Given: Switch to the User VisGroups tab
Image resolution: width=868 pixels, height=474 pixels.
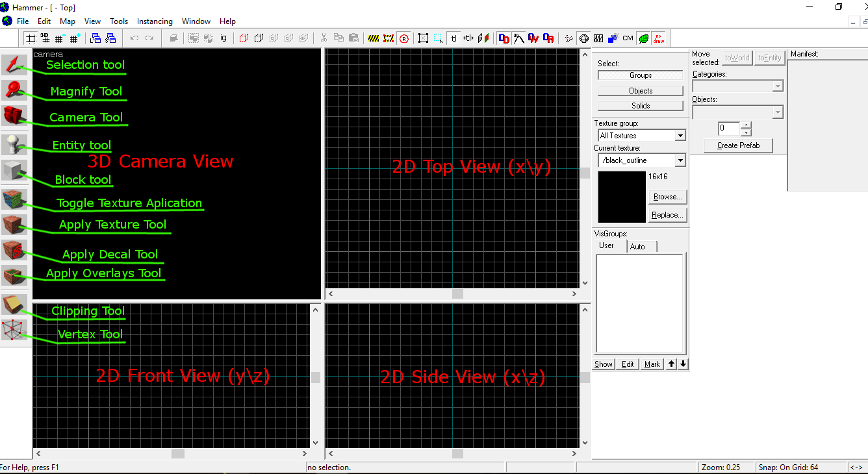Looking at the screenshot, I should (611, 246).
